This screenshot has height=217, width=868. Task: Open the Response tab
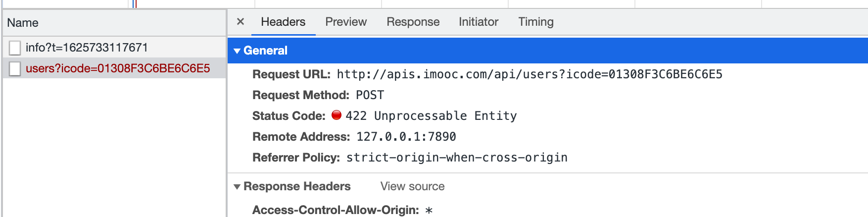(x=413, y=22)
